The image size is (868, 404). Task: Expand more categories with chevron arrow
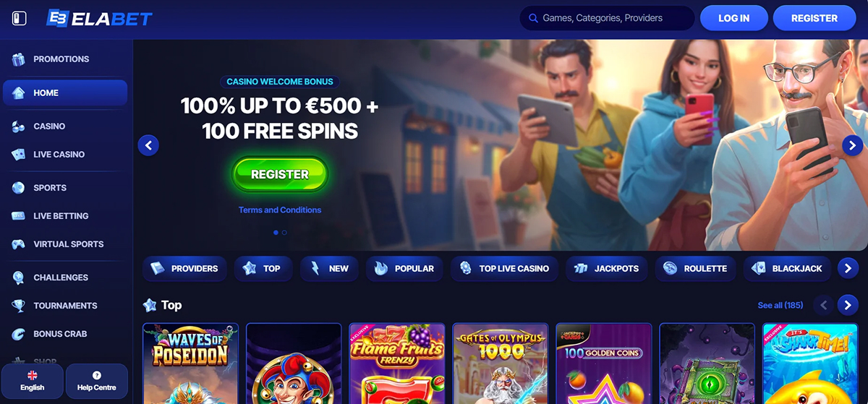(848, 268)
